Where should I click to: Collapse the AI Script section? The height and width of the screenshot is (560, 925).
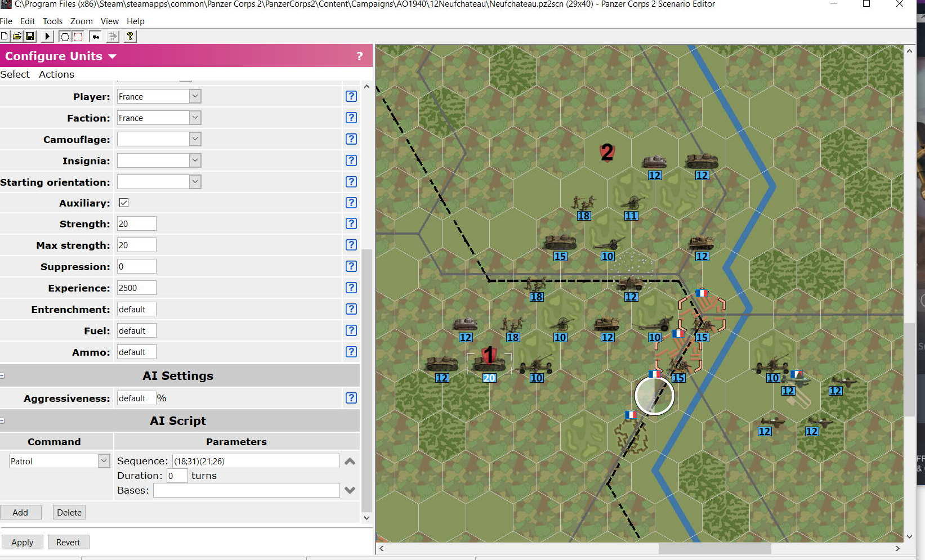click(x=2, y=420)
